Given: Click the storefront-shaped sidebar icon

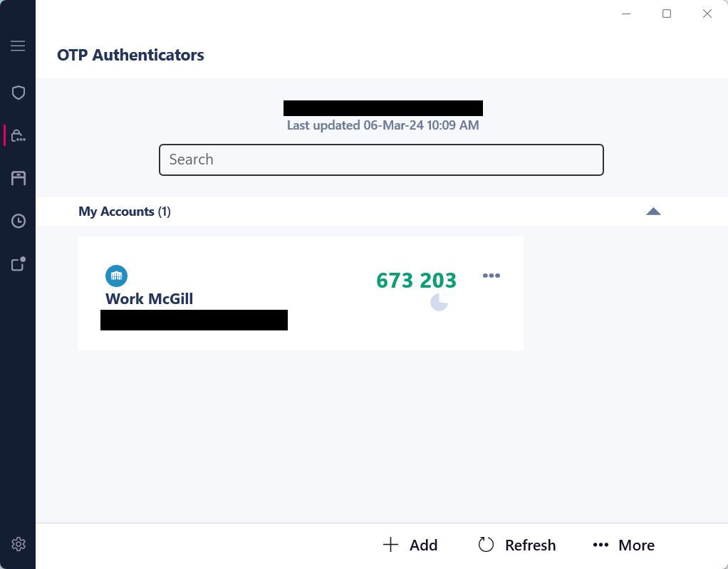Looking at the screenshot, I should (19, 178).
